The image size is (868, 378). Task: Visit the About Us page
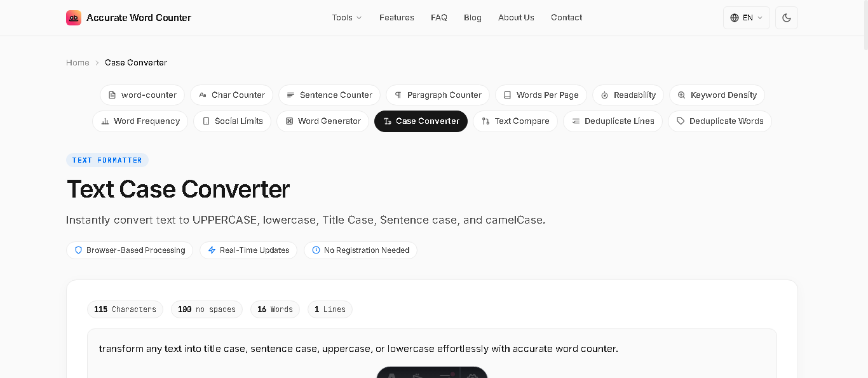[x=516, y=18]
